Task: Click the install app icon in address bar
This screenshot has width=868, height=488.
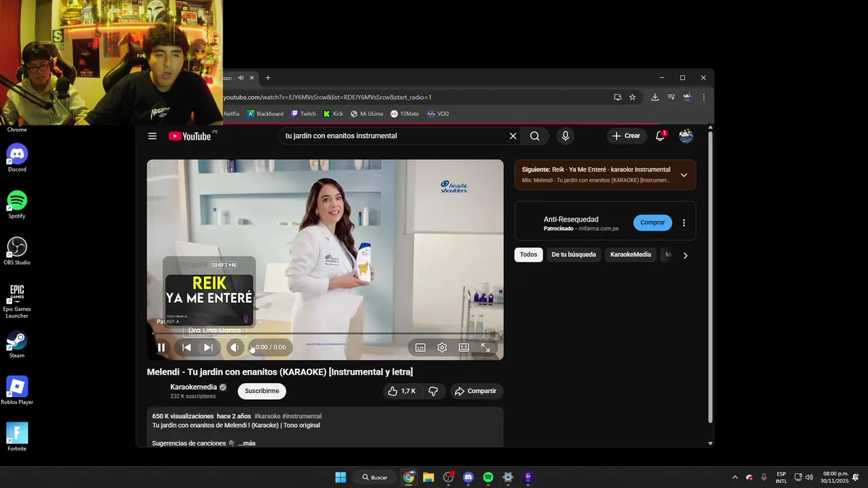Action: [x=618, y=97]
